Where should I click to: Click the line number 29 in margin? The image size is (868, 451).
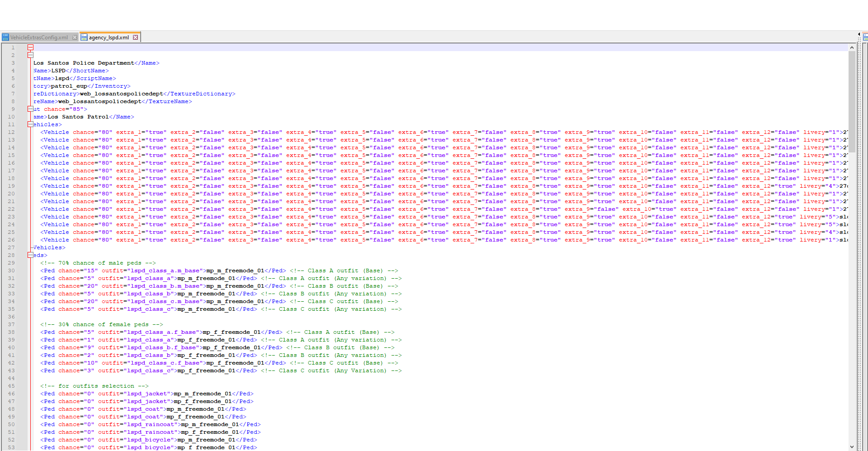pyautogui.click(x=11, y=263)
